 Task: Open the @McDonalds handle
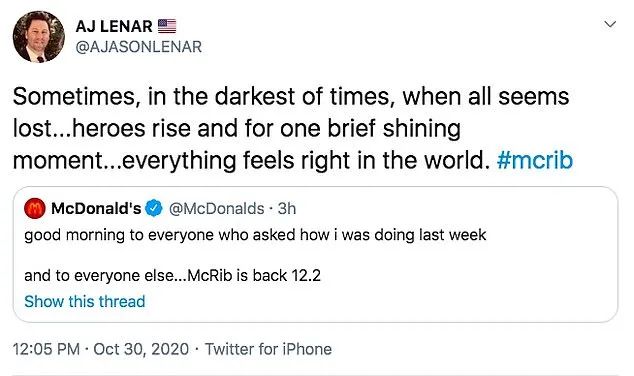tap(216, 209)
